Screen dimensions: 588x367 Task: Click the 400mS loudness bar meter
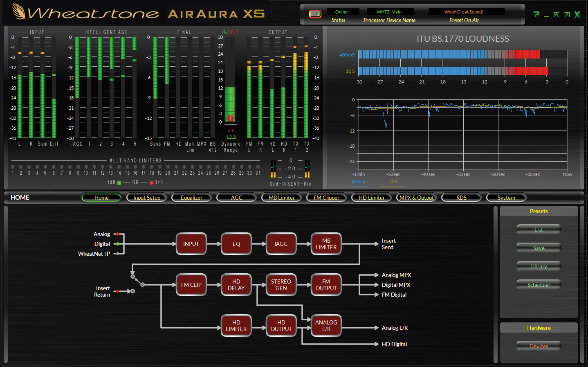(x=463, y=54)
